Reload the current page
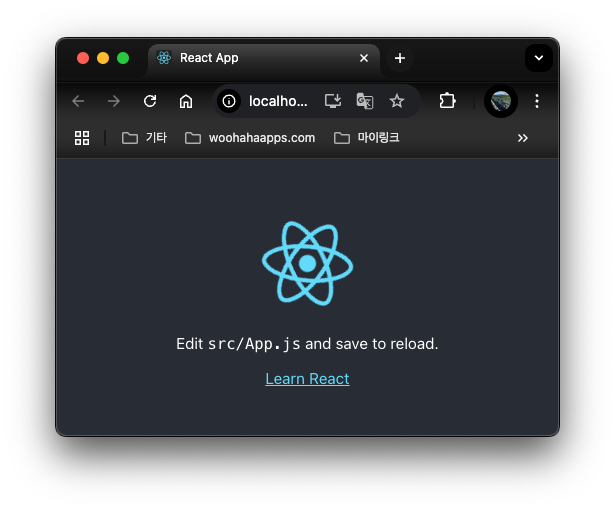The height and width of the screenshot is (510, 615). point(150,101)
